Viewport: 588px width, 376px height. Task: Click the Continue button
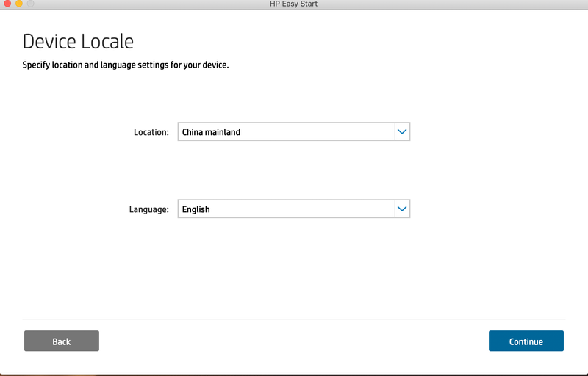tap(526, 341)
